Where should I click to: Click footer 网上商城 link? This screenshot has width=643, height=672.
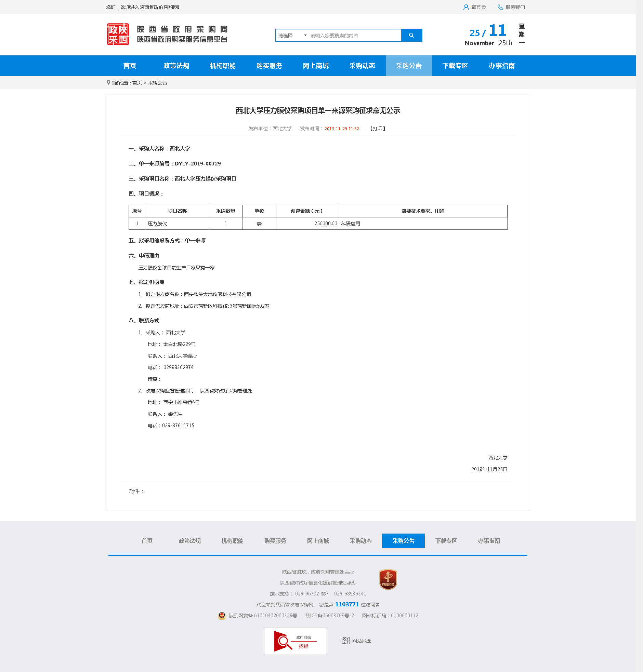[318, 540]
